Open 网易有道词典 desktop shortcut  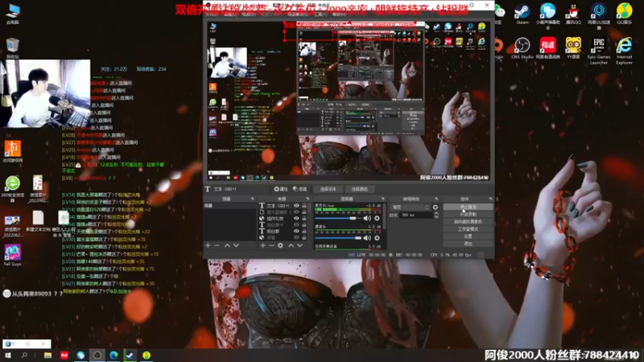click(x=547, y=48)
